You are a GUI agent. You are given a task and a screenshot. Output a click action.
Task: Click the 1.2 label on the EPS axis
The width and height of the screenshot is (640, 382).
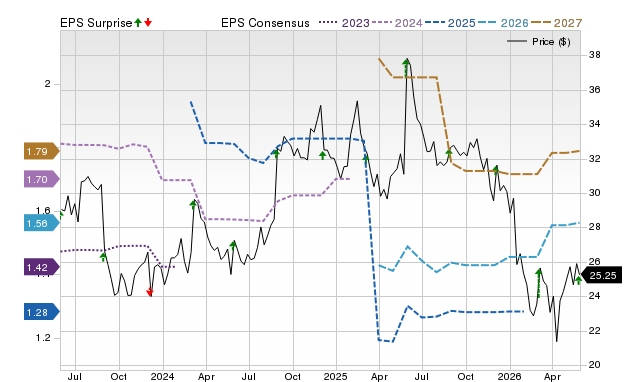point(43,338)
